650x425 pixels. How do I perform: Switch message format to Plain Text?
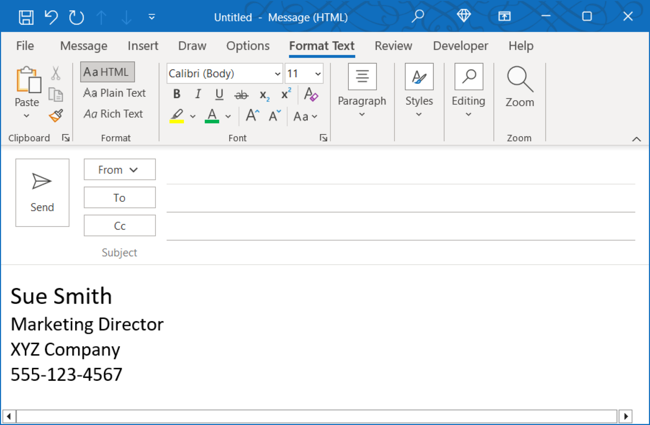click(115, 93)
